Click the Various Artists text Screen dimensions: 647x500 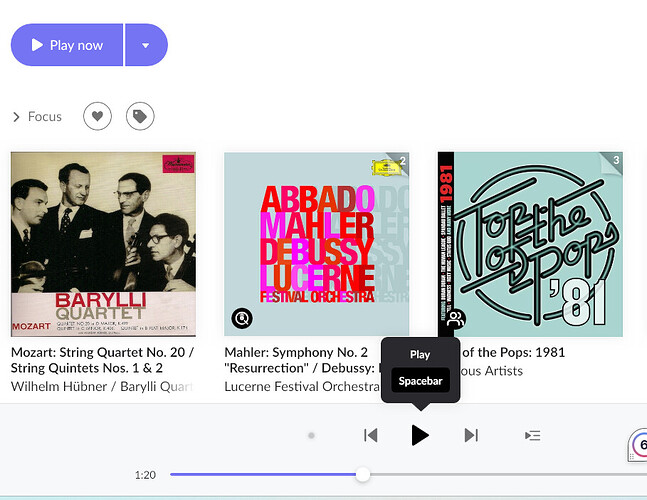pos(492,371)
